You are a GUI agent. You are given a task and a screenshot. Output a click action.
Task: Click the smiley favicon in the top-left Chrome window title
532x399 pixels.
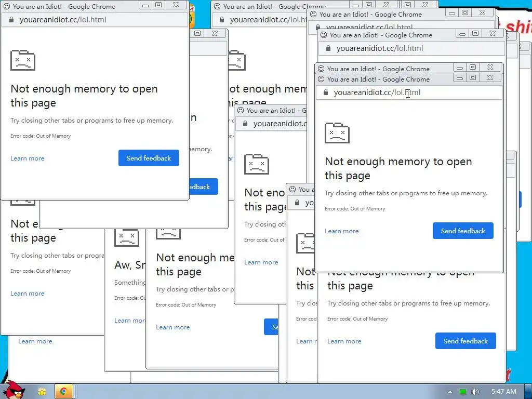coord(7,6)
